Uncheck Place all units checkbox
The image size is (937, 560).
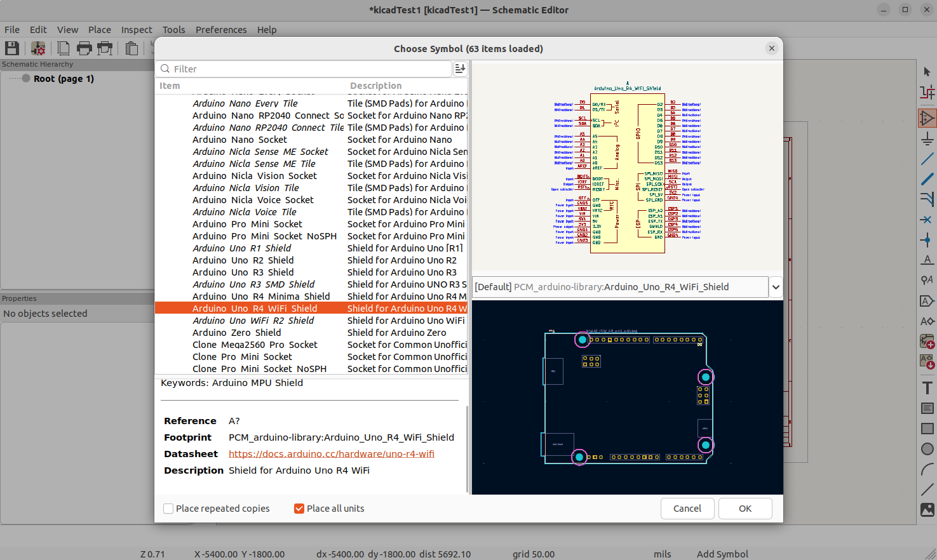tap(299, 509)
